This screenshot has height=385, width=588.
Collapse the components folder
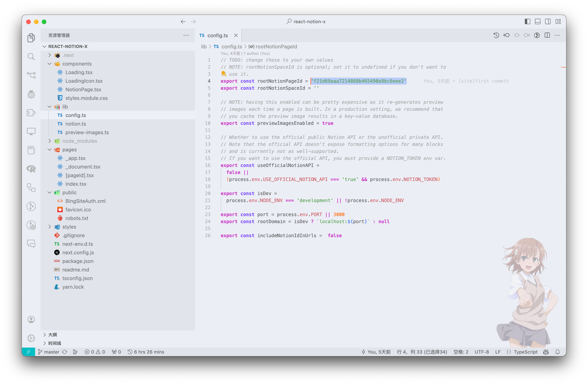(x=50, y=64)
